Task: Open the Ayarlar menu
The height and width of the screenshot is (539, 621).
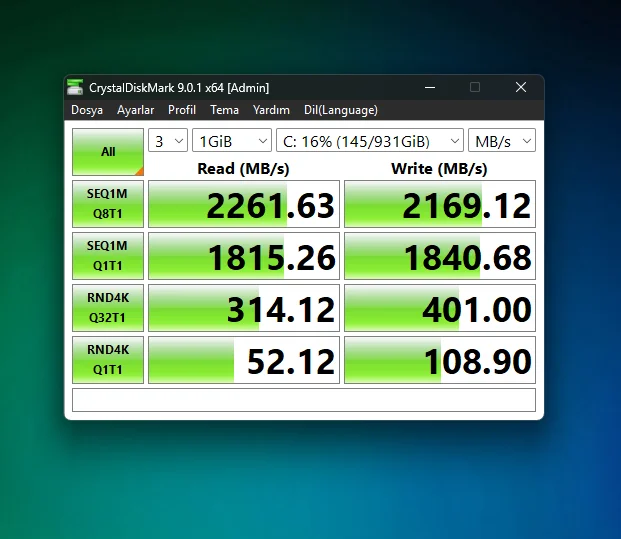Action: click(x=135, y=110)
